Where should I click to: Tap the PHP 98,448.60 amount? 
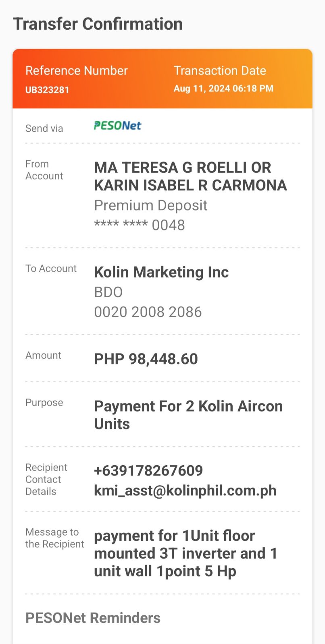point(146,359)
